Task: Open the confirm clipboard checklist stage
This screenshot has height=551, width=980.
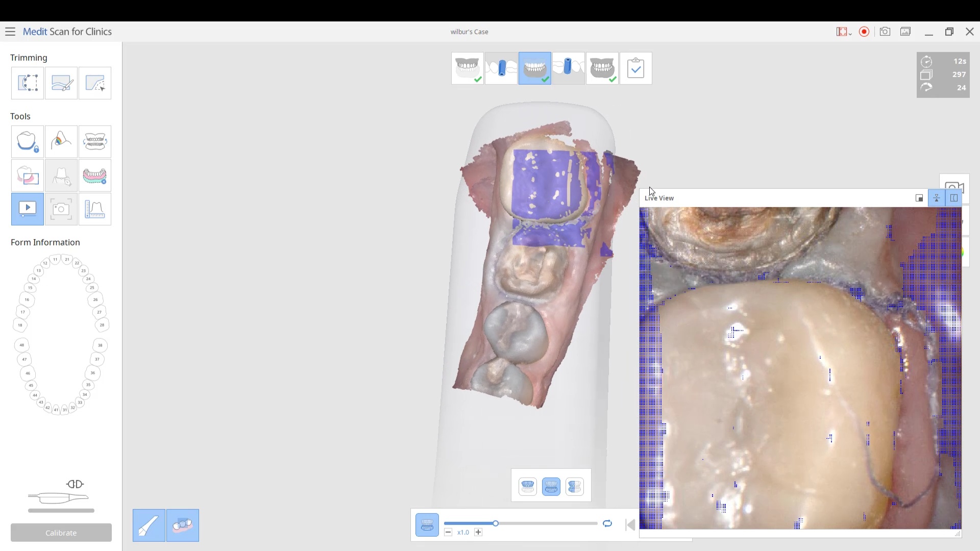Action: (636, 68)
